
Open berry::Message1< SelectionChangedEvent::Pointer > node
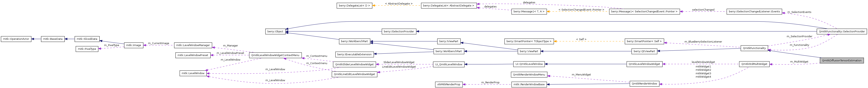644,12
